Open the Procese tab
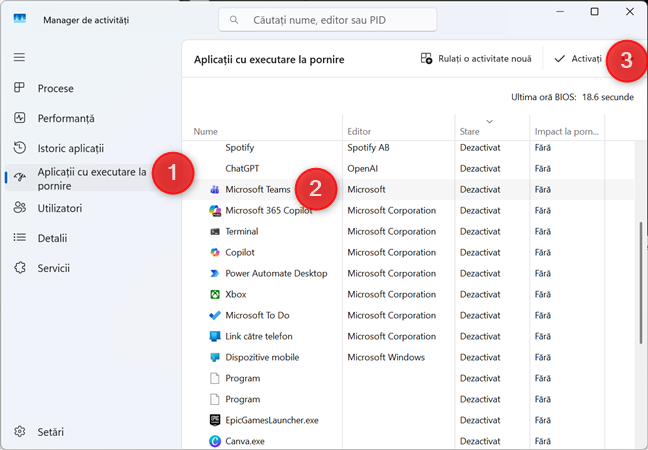648x450 pixels. pos(91,88)
